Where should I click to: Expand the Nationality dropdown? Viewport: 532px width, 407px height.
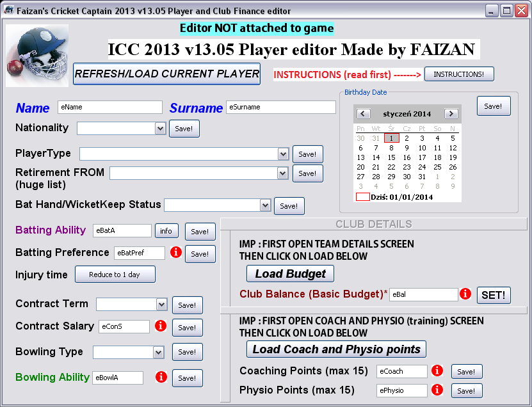pos(160,129)
